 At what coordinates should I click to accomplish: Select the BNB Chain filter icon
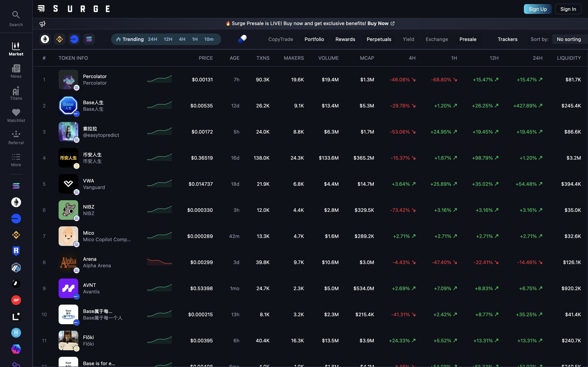coord(59,39)
